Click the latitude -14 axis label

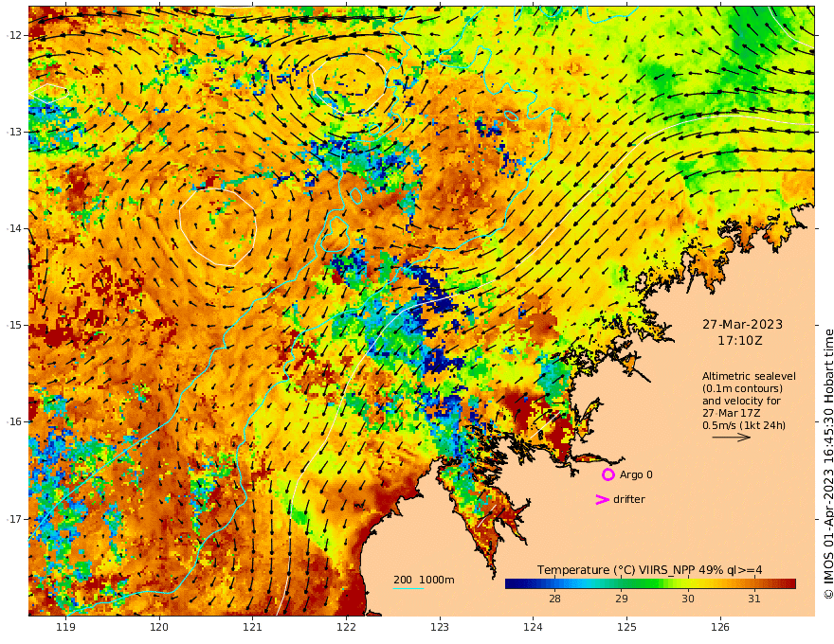[x=14, y=228]
